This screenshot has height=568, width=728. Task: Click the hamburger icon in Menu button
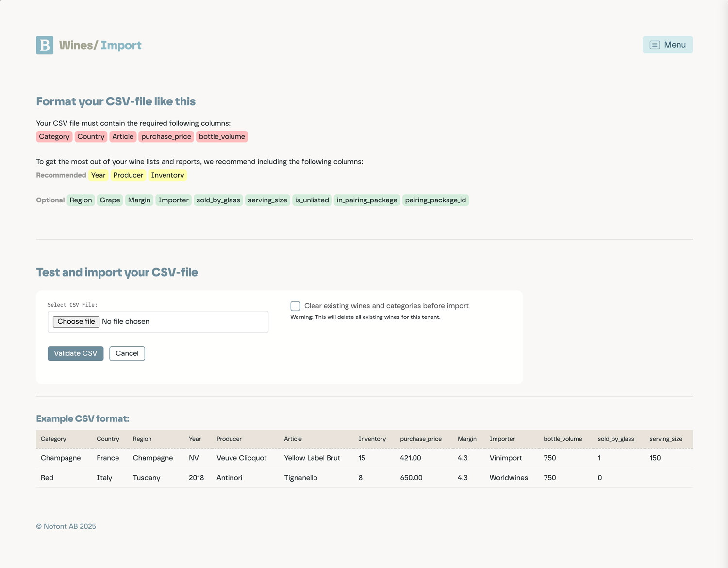[x=654, y=45]
